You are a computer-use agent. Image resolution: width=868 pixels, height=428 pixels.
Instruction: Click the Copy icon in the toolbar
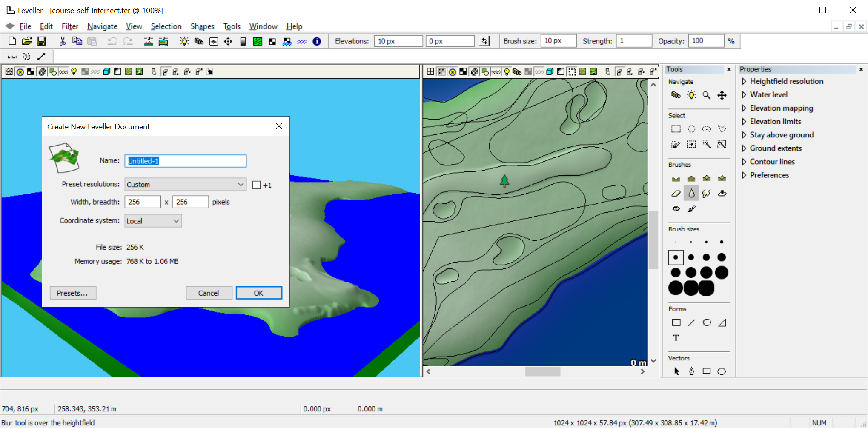click(77, 41)
